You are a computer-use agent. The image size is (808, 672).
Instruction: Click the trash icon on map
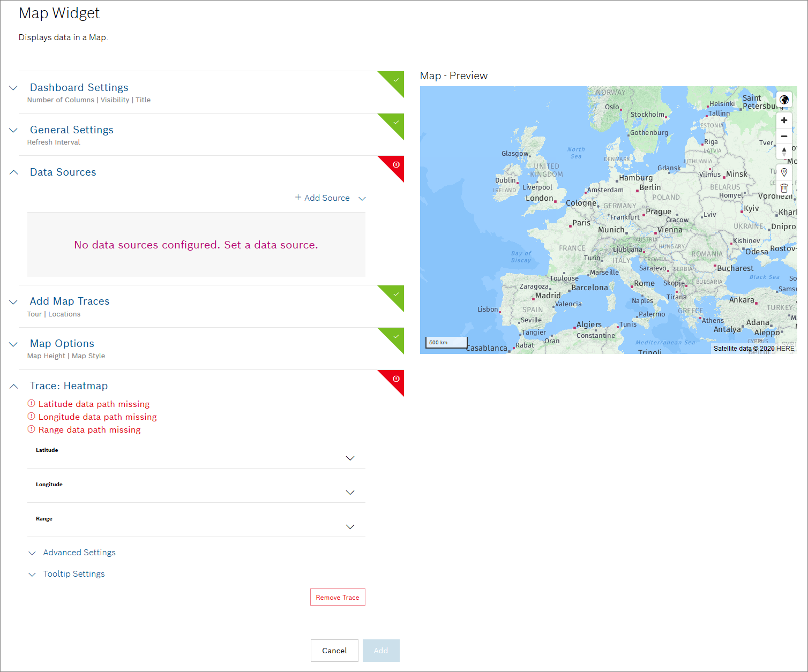point(784,188)
